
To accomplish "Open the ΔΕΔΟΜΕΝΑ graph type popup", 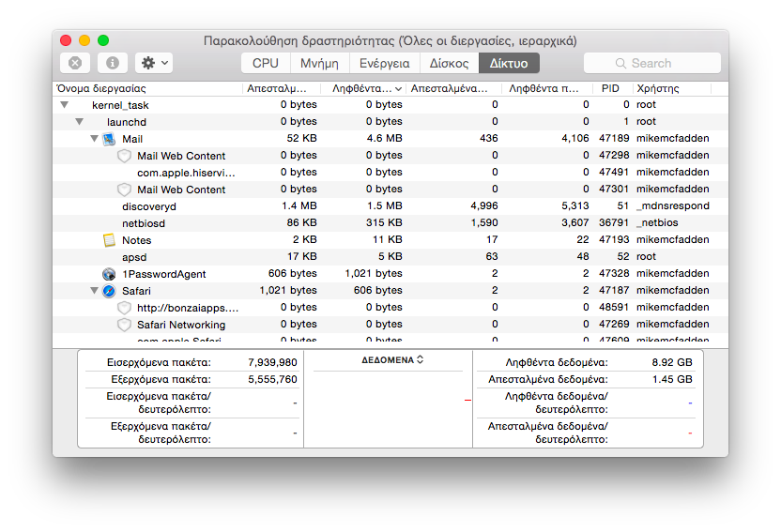I will pos(392,359).
